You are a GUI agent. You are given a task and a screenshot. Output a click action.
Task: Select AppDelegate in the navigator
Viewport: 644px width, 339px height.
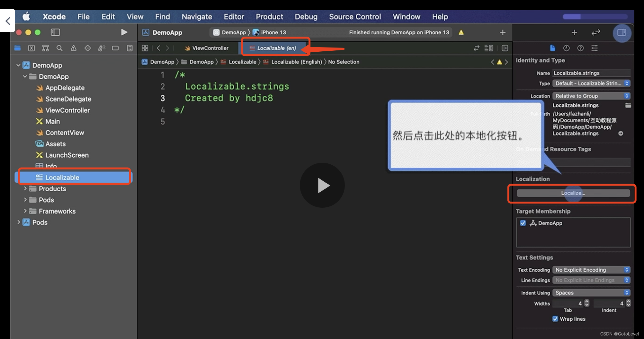click(x=60, y=88)
